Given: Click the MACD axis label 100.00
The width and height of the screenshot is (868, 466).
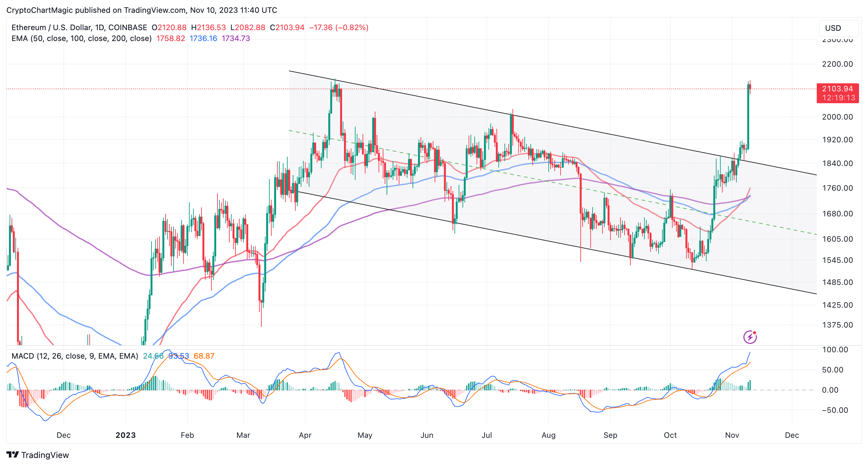Looking at the screenshot, I should coord(835,350).
